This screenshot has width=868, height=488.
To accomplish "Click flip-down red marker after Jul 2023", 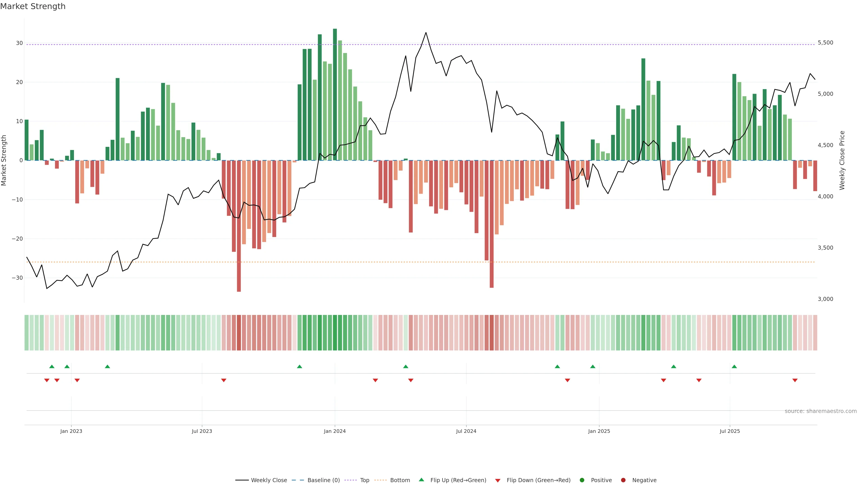I will 224,380.
